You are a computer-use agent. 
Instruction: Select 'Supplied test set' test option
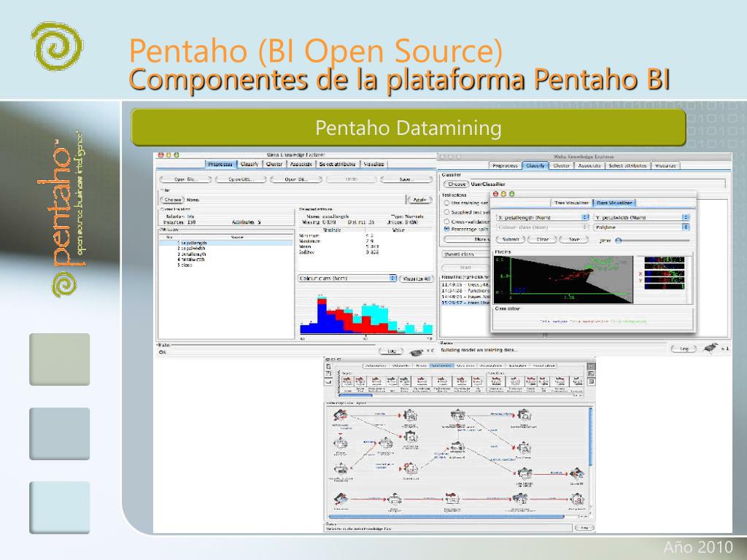(447, 212)
